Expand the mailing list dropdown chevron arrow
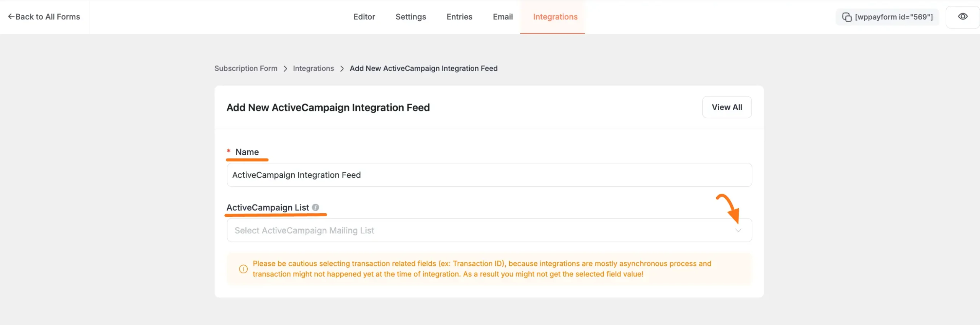The height and width of the screenshot is (325, 980). coord(738,230)
